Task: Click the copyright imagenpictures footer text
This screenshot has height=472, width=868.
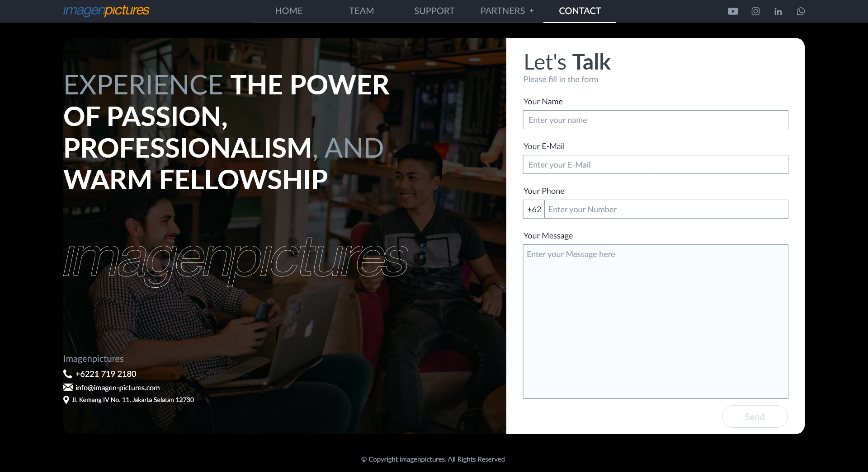Action: [x=433, y=459]
